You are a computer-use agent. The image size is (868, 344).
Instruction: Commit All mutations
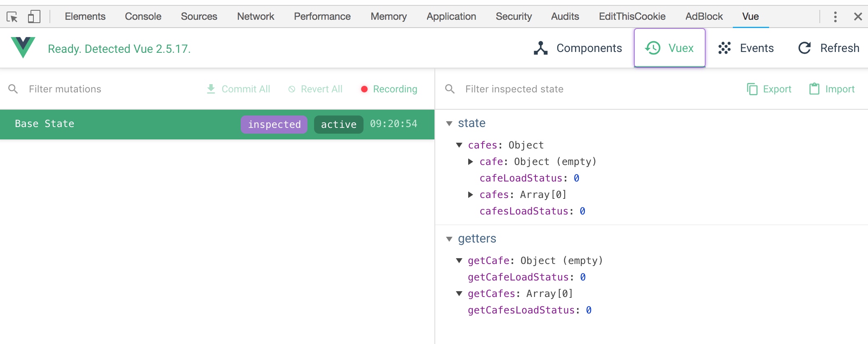pyautogui.click(x=238, y=89)
